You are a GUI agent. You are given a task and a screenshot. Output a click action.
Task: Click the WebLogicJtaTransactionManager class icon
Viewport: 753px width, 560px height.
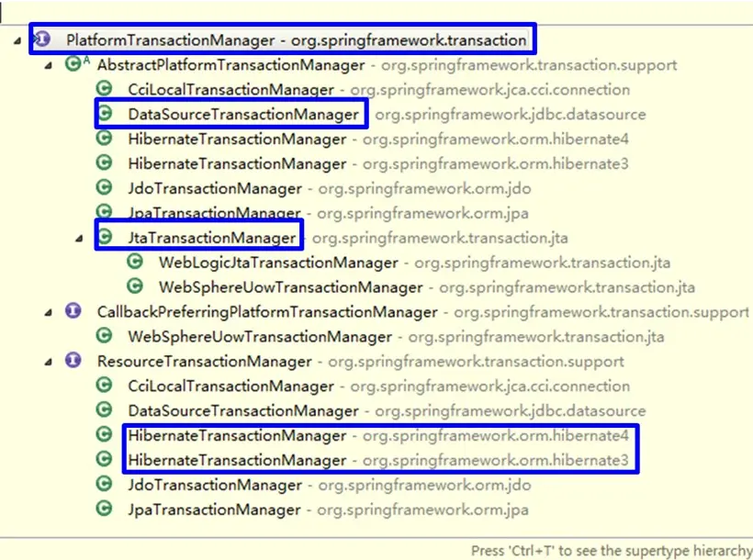point(135,262)
